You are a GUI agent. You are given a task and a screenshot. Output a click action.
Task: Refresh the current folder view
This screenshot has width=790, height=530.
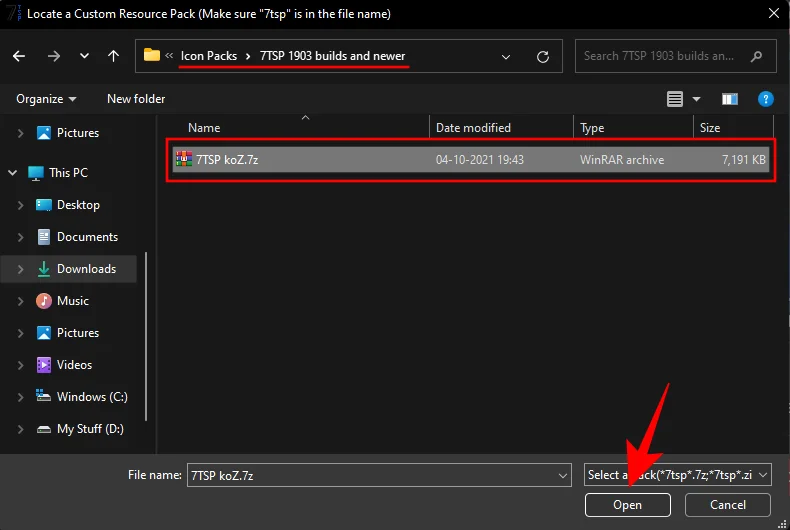tap(542, 56)
